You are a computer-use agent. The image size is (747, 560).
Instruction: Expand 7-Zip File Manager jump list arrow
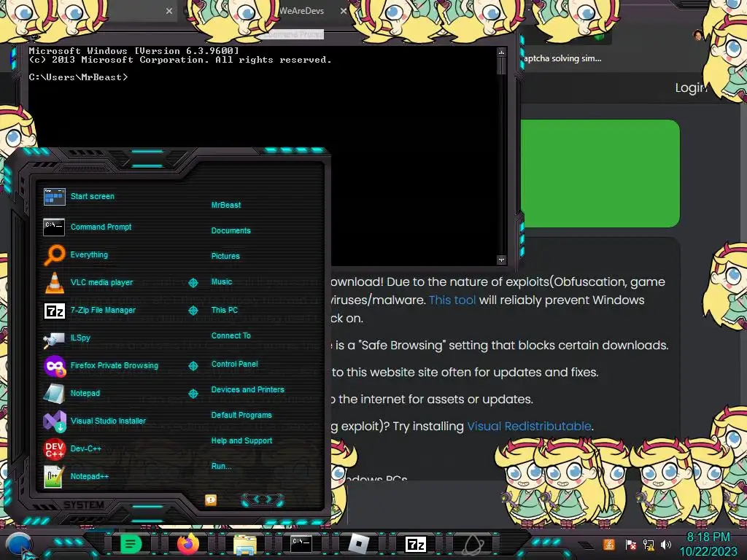click(x=193, y=311)
